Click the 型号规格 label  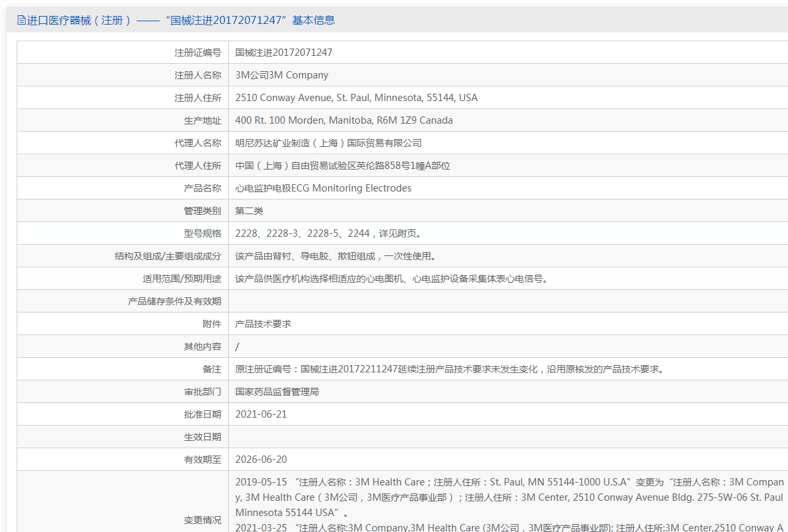[x=202, y=233]
